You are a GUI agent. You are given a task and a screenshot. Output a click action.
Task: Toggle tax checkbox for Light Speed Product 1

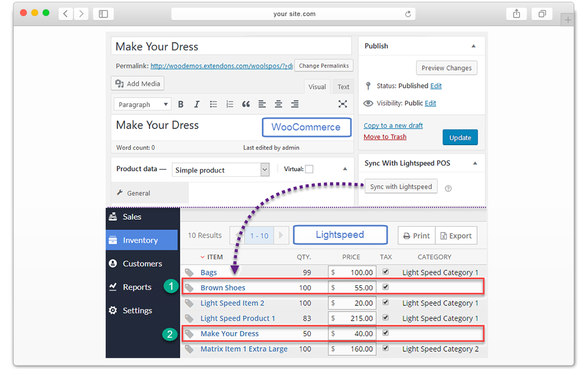click(385, 318)
